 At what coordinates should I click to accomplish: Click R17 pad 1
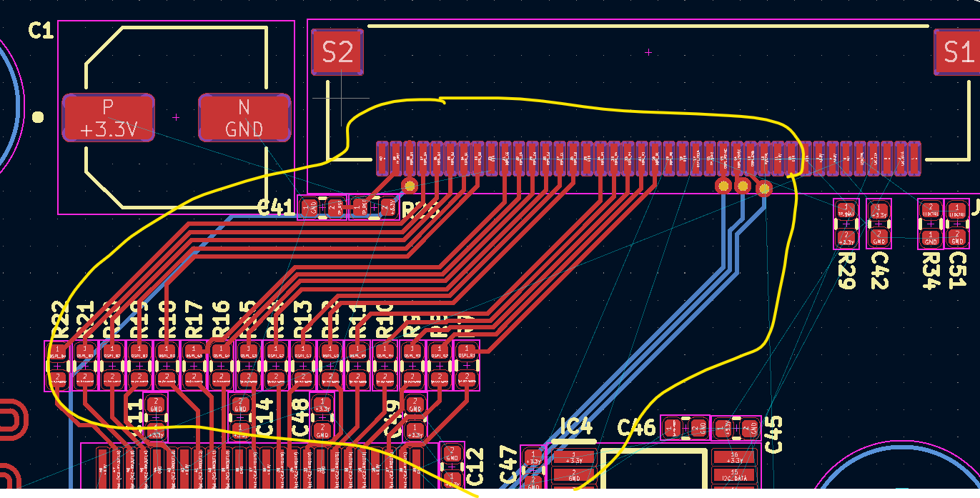[193, 352]
